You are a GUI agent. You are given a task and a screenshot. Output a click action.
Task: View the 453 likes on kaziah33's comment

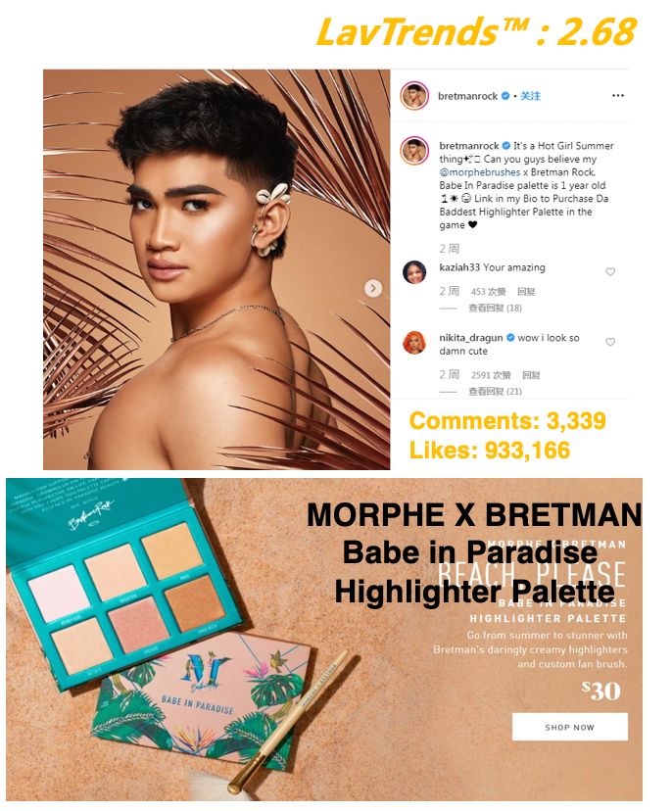coord(489,292)
